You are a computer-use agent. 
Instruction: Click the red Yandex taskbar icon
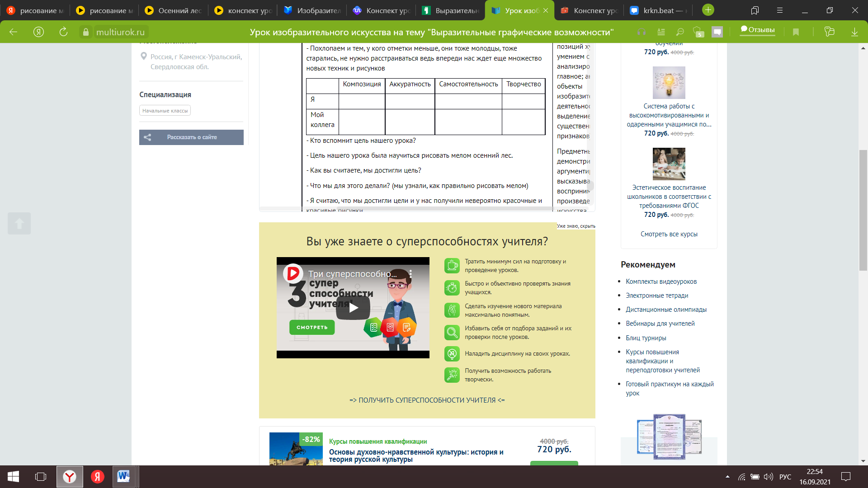coord(98,477)
